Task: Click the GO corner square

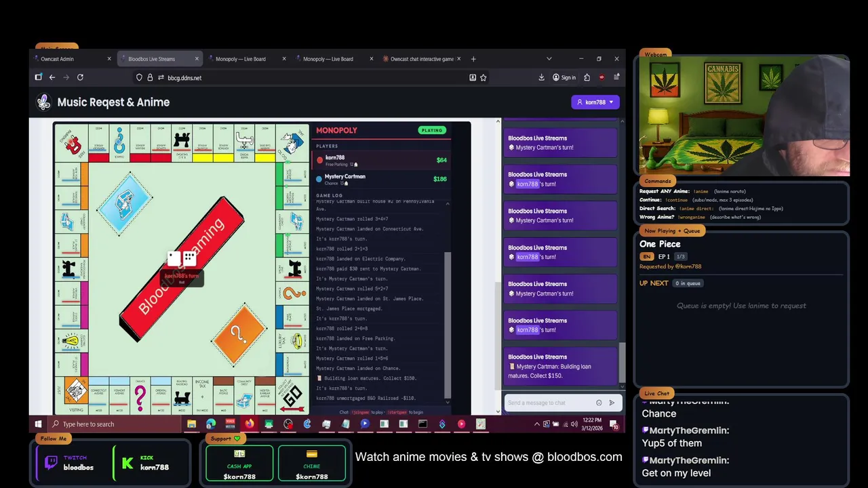Action: click(x=292, y=395)
